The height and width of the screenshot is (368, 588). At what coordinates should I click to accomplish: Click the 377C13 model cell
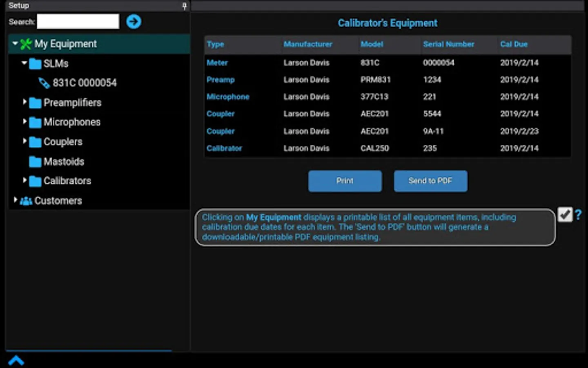coord(374,97)
